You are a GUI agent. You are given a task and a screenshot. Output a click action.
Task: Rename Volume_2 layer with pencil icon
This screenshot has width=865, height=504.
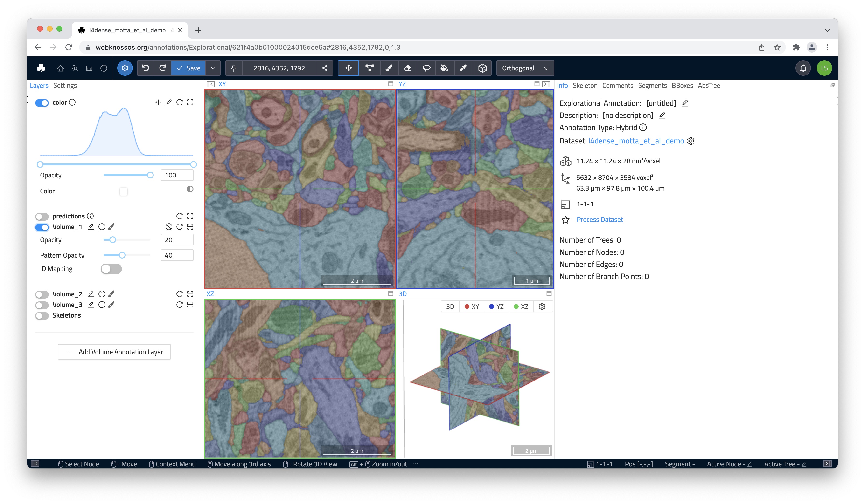pos(91,294)
